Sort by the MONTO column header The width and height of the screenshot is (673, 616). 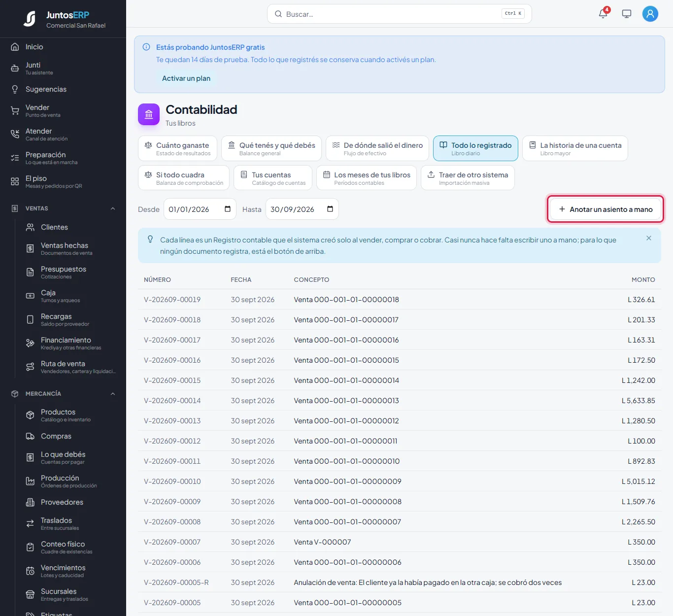click(x=643, y=279)
